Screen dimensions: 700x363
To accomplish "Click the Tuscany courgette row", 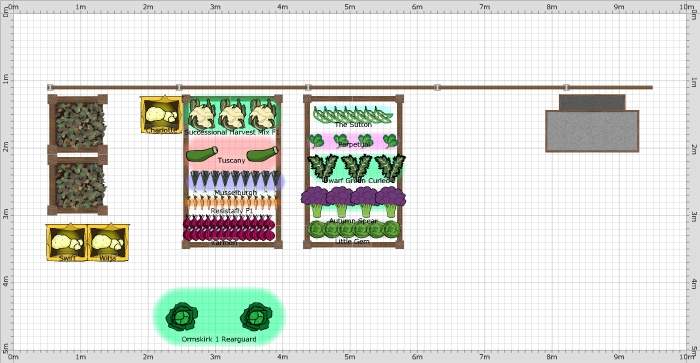I will pyautogui.click(x=232, y=154).
